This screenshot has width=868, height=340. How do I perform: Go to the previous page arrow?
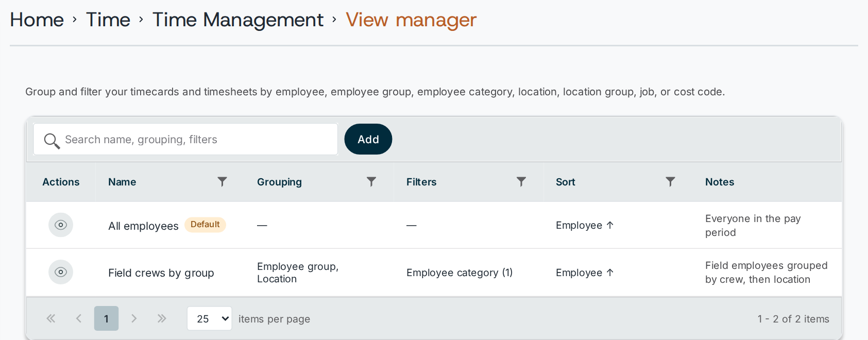click(79, 318)
